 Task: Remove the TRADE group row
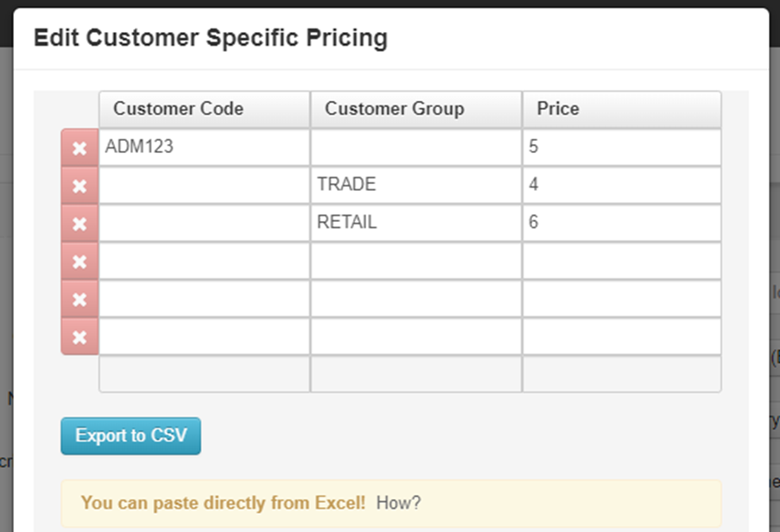point(79,186)
